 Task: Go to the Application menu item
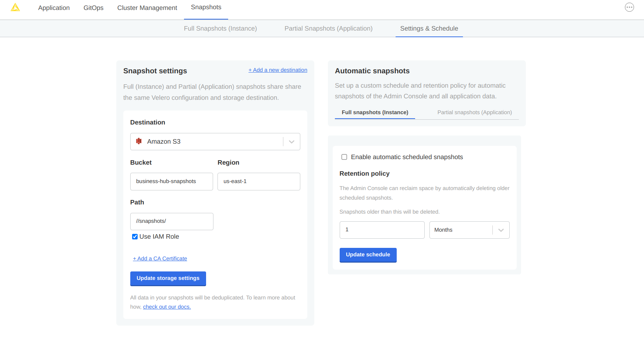click(54, 7)
